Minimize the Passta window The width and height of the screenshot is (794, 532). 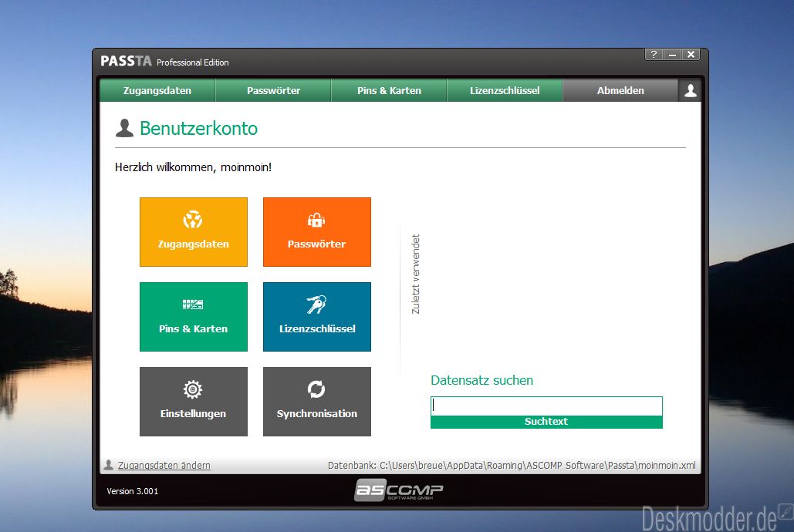pos(672,54)
